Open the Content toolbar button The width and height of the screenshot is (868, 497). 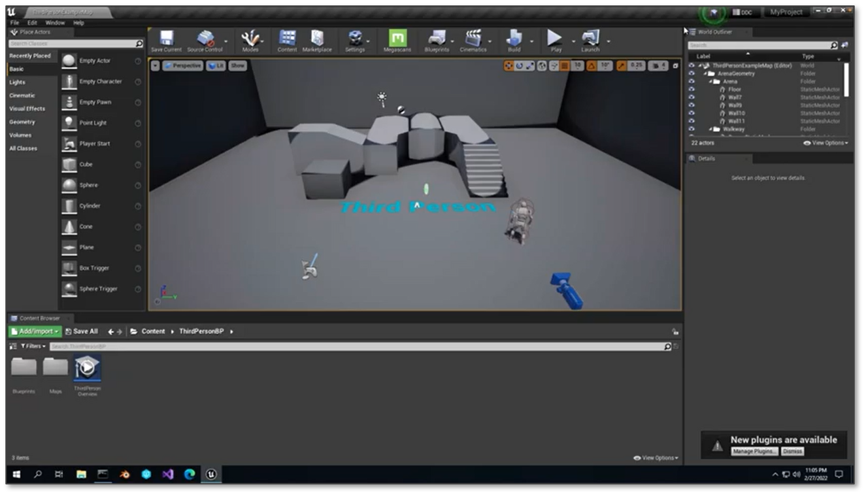coord(287,41)
